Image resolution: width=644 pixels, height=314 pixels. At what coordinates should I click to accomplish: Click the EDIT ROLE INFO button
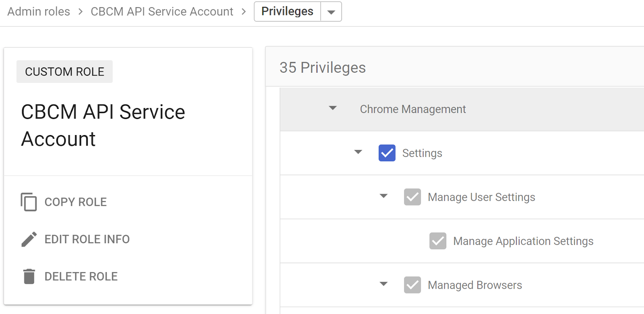click(x=75, y=239)
